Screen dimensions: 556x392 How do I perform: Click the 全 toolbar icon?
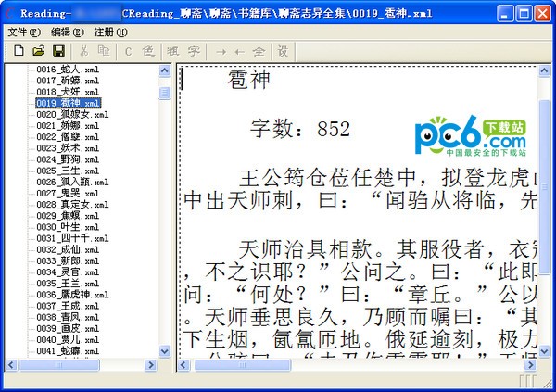(x=259, y=52)
